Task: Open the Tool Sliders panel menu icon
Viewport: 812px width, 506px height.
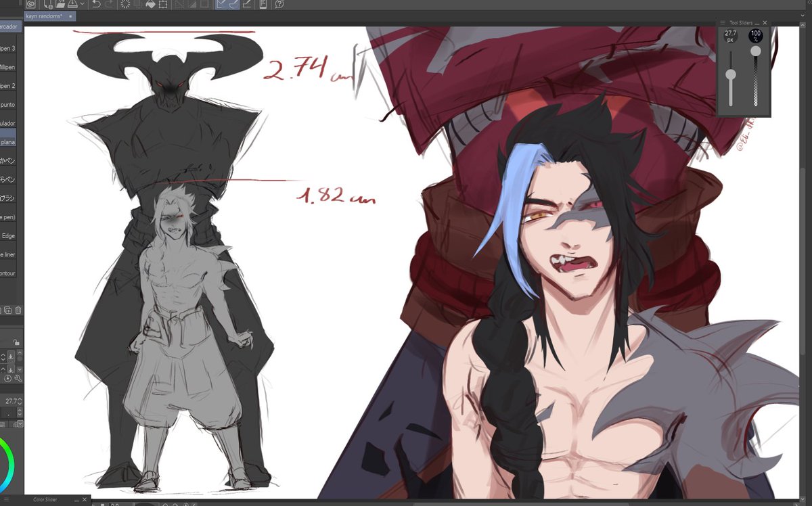Action: [723, 22]
